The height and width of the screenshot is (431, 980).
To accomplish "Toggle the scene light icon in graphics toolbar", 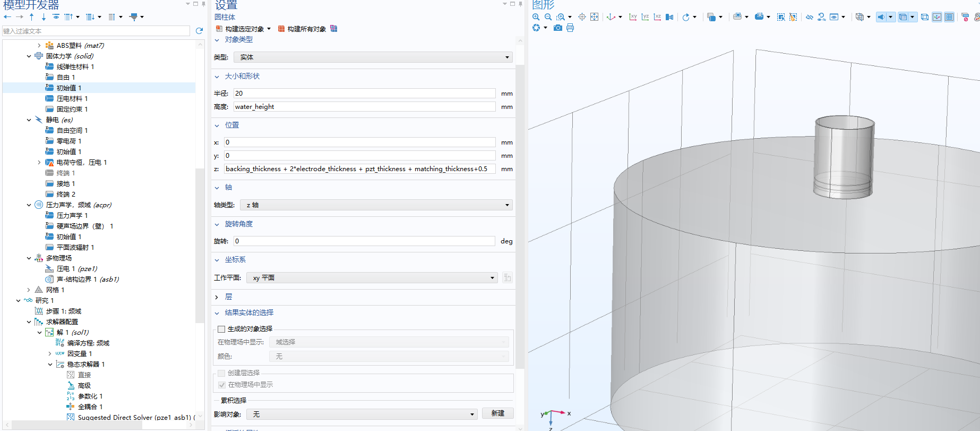I will pyautogui.click(x=881, y=17).
